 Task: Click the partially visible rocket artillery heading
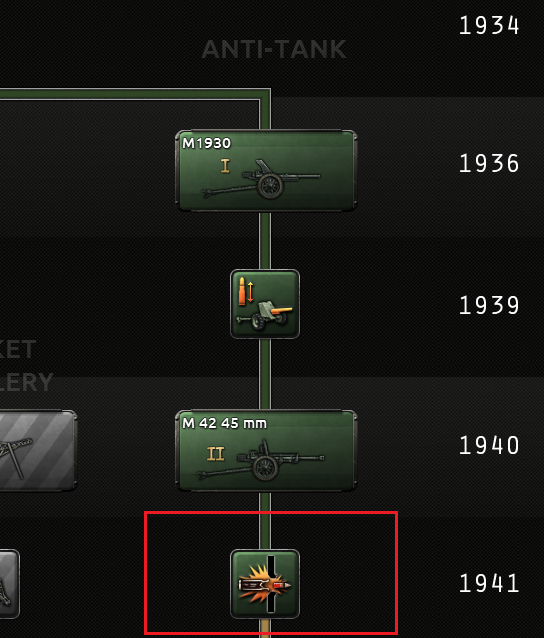point(26,365)
